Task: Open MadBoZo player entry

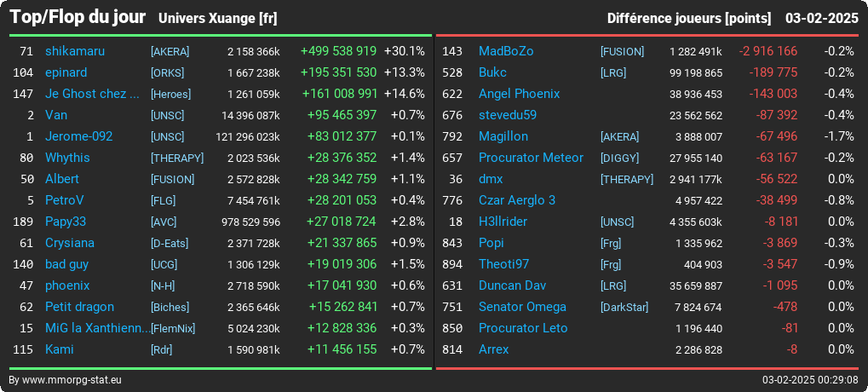Action: click(x=506, y=51)
